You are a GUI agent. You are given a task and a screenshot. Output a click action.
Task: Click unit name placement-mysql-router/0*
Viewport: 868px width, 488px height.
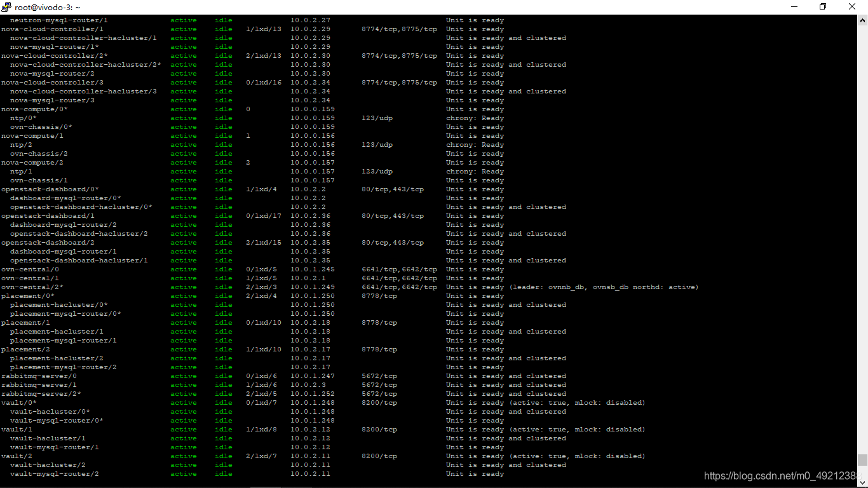coord(66,314)
